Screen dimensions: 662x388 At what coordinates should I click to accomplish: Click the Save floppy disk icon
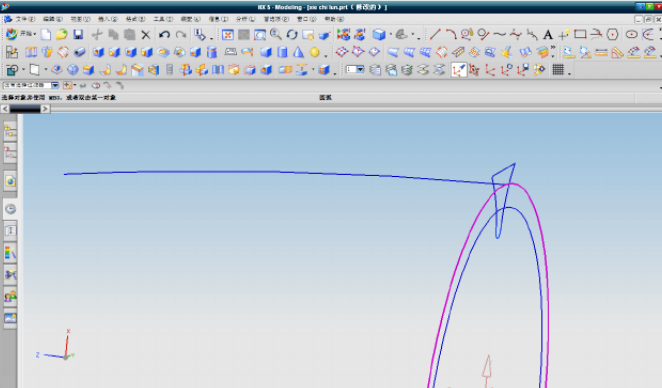78,35
